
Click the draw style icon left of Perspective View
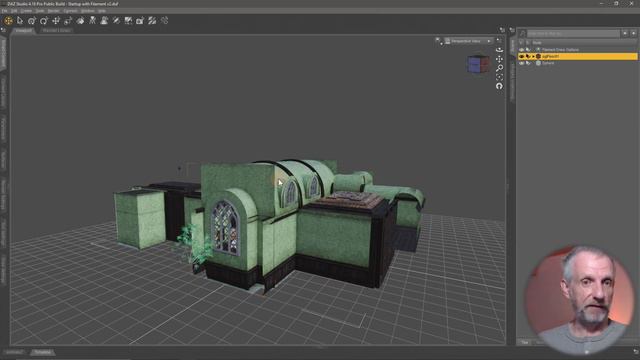click(439, 41)
